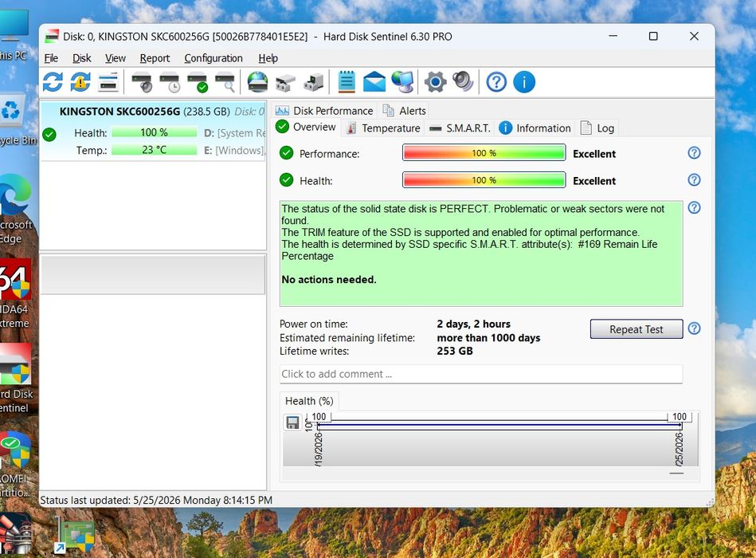The width and height of the screenshot is (756, 558).
Task: Open the blue notepad report icon
Action: [x=347, y=81]
